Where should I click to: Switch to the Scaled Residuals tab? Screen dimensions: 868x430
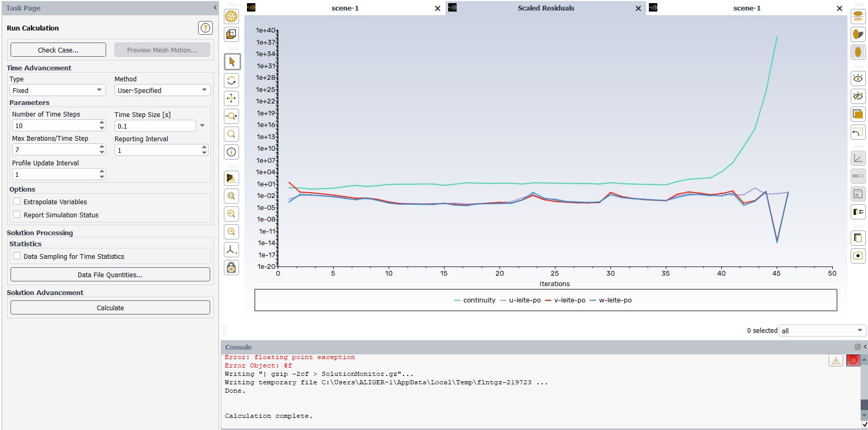tap(545, 8)
